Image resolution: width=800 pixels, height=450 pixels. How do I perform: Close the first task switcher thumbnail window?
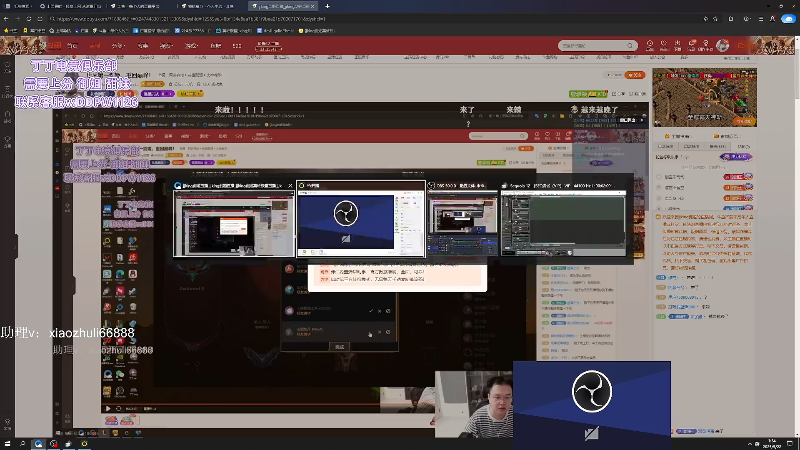290,186
